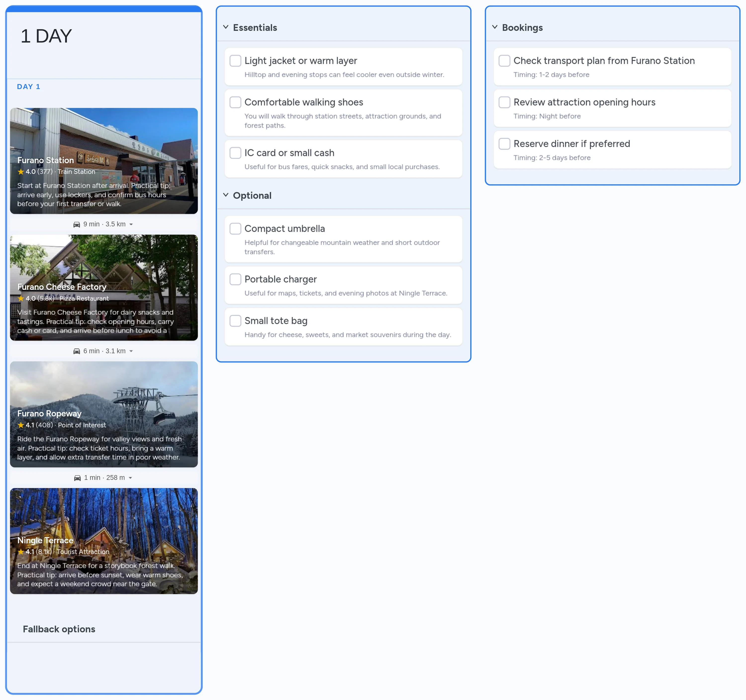
Task: Open the 9 min · 3.5 km travel mode dropdown
Action: [x=131, y=224]
